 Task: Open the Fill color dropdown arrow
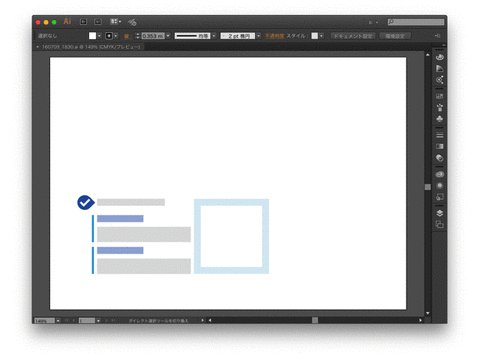tap(99, 36)
